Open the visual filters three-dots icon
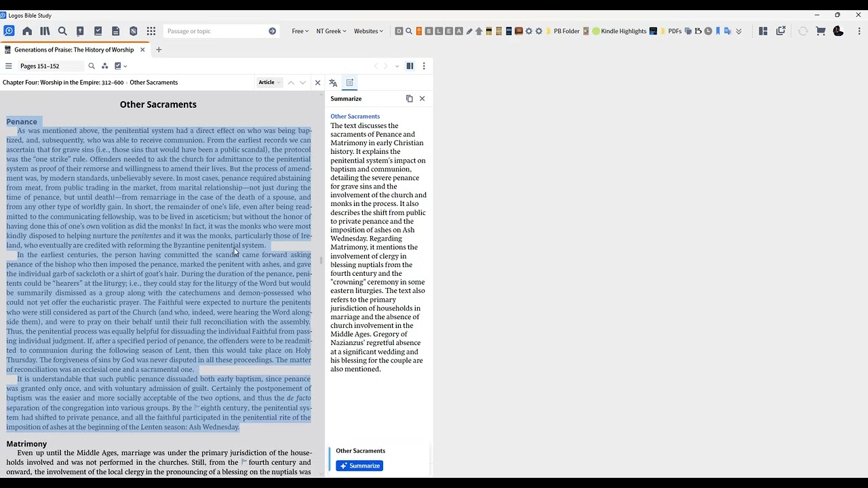 tap(105, 66)
